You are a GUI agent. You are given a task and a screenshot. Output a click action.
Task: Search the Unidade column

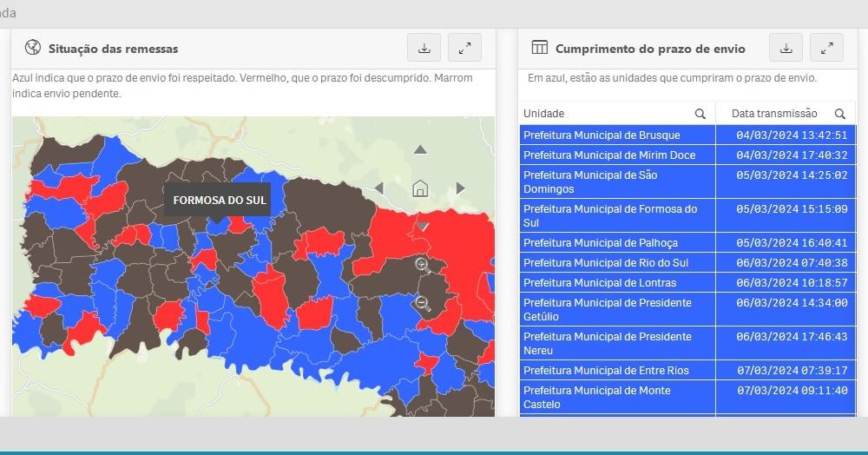[x=700, y=114]
